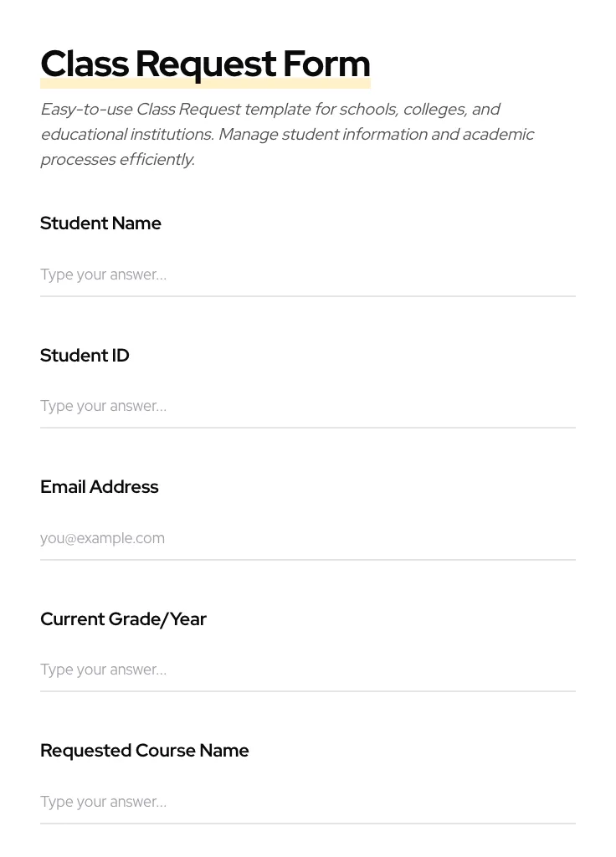Click the underline below the Student ID field
The width and height of the screenshot is (616, 857).
pyautogui.click(x=307, y=428)
